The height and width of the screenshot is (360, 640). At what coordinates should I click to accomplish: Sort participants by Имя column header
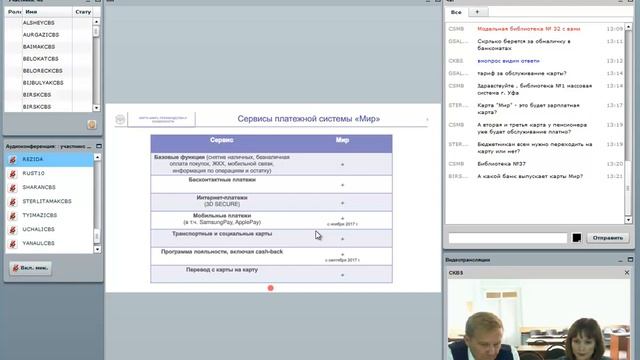47,12
